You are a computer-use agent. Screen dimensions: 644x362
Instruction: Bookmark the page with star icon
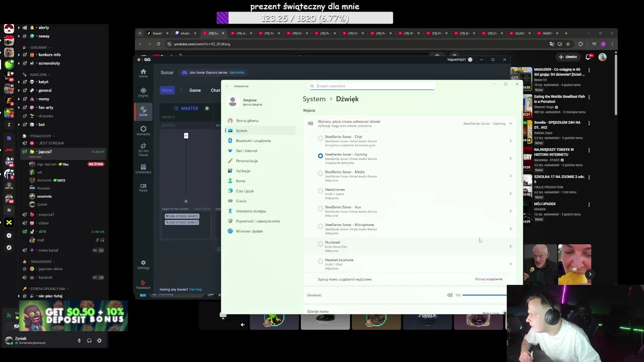pyautogui.click(x=568, y=44)
